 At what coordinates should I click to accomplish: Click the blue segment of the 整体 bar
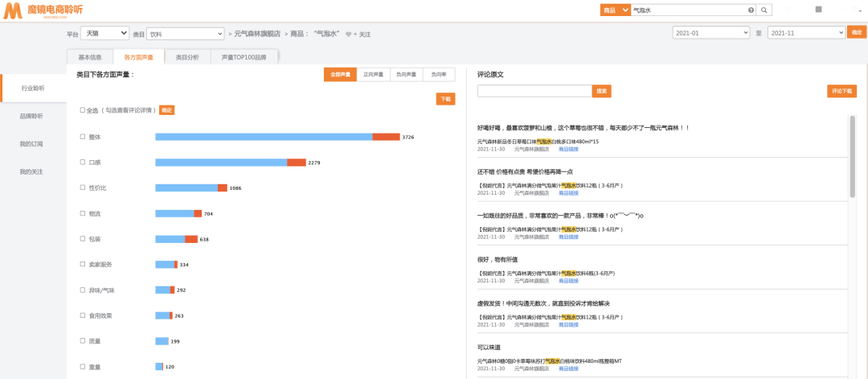pyautogui.click(x=264, y=136)
